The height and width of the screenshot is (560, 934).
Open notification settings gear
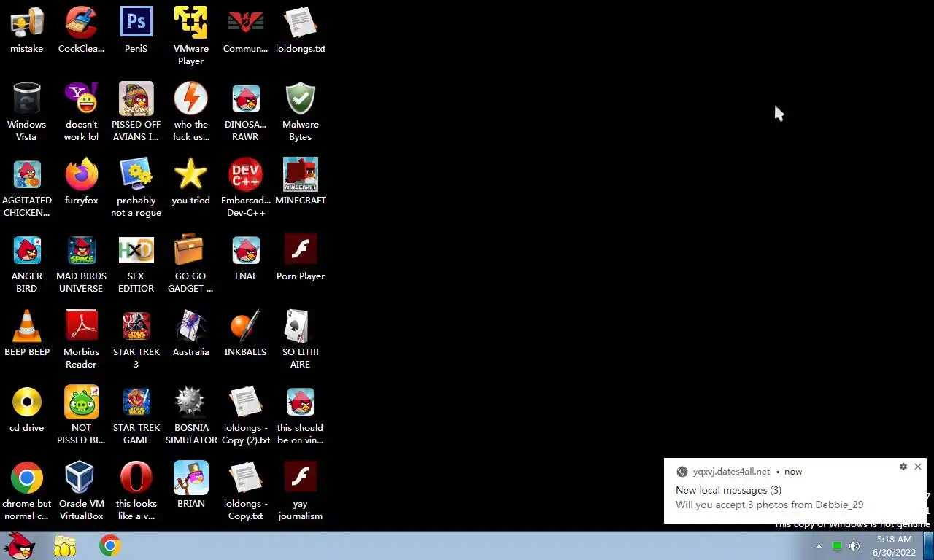click(903, 467)
